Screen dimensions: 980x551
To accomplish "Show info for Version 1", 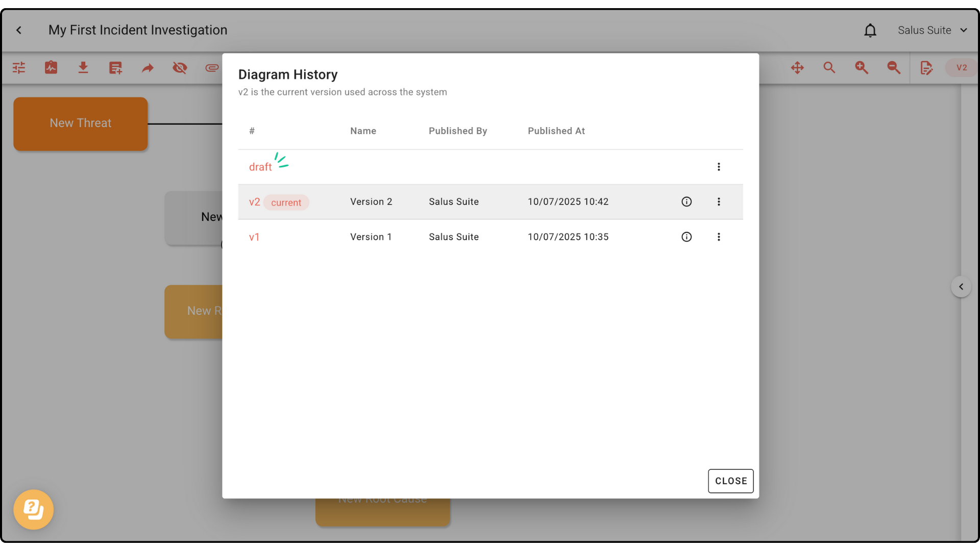I will 687,237.
